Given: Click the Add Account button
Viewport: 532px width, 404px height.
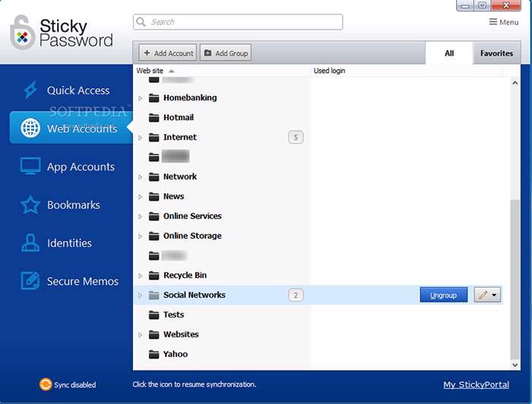Looking at the screenshot, I should click(x=168, y=53).
